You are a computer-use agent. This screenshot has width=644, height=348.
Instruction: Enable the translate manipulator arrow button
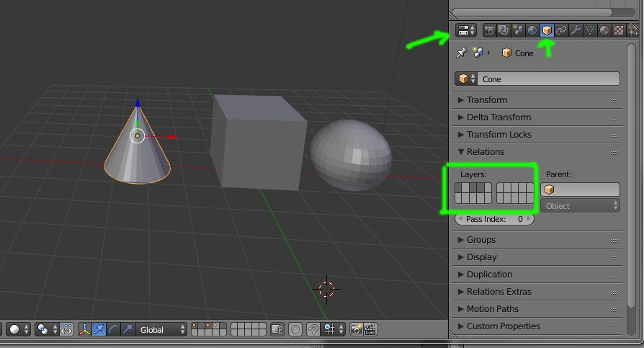click(x=99, y=329)
